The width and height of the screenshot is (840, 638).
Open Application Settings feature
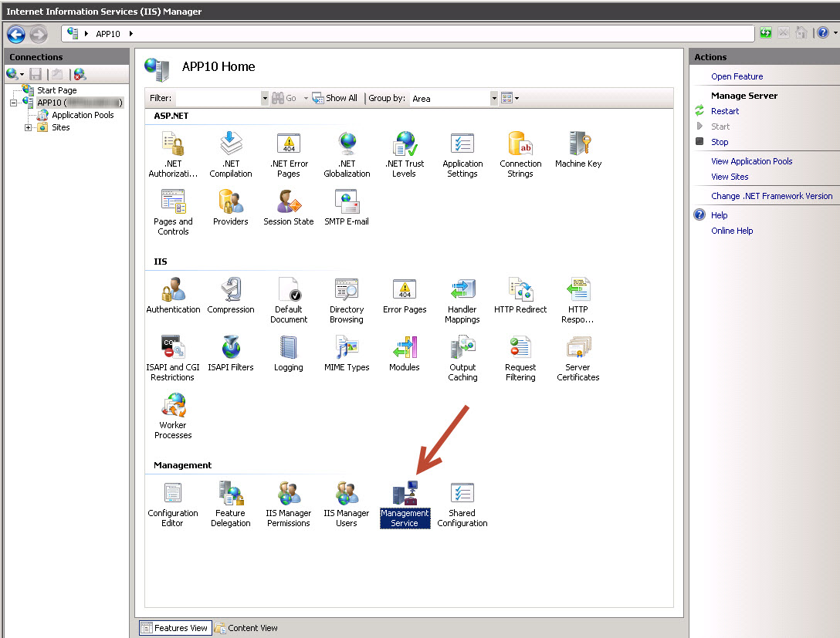coord(462,155)
